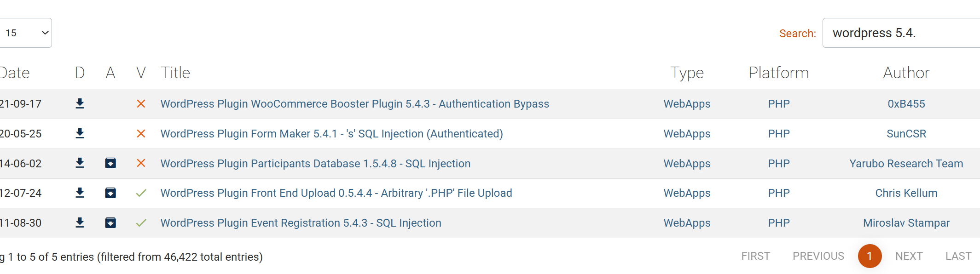Download the Form Maker 5.4.1 exploit

click(80, 133)
